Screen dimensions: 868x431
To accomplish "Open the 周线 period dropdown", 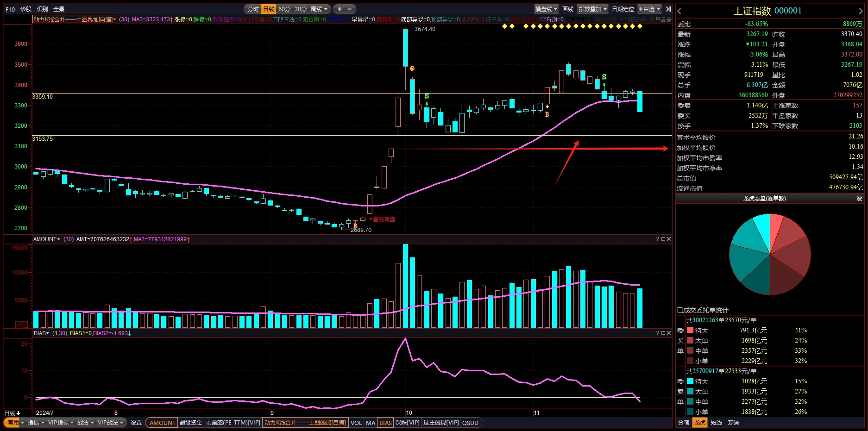I will pyautogui.click(x=319, y=9).
